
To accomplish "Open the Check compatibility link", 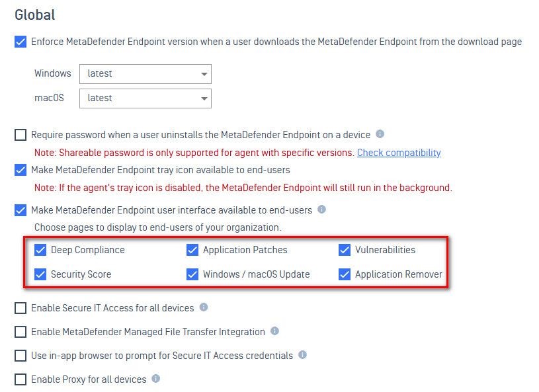I will (399, 153).
